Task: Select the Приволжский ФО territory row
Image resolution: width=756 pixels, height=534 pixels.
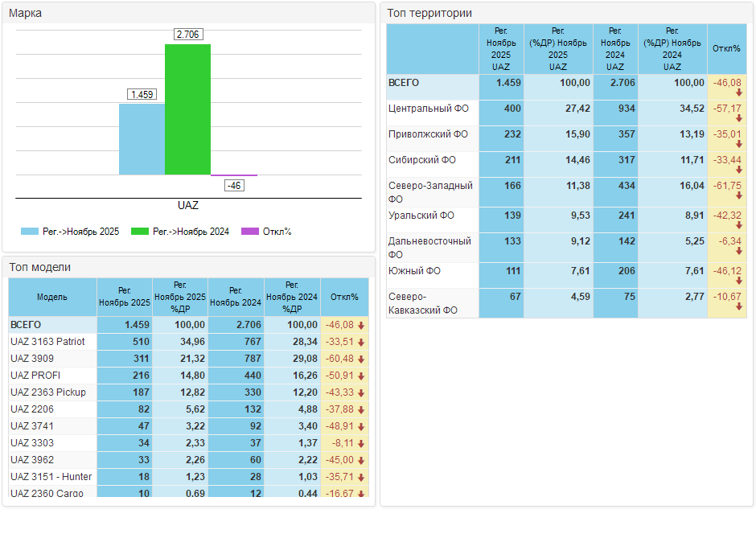Action: tap(427, 134)
